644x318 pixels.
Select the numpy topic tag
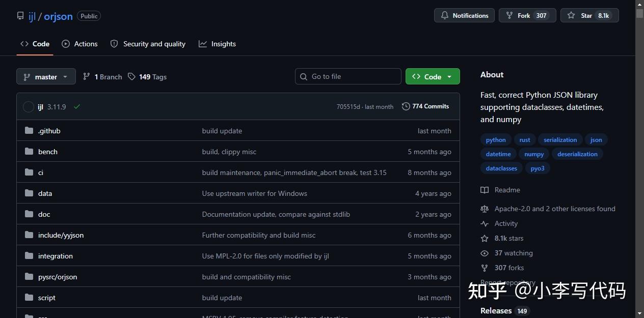click(x=534, y=154)
